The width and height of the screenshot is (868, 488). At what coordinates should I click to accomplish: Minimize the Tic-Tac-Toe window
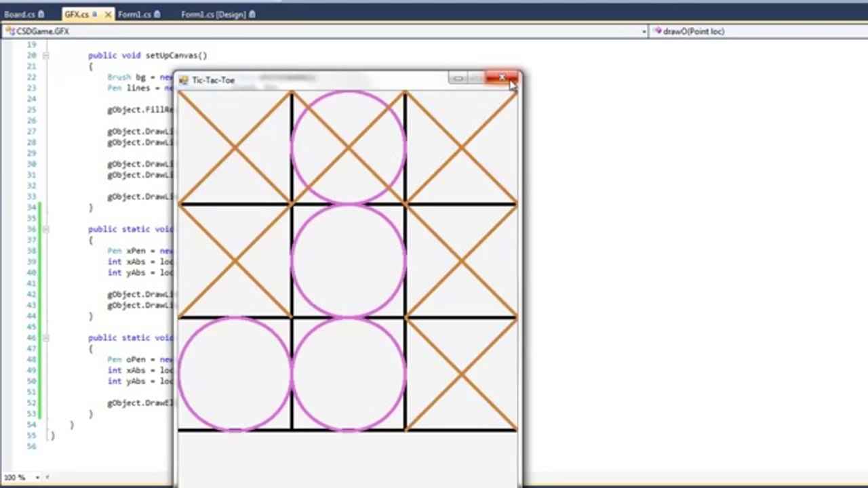coord(458,79)
